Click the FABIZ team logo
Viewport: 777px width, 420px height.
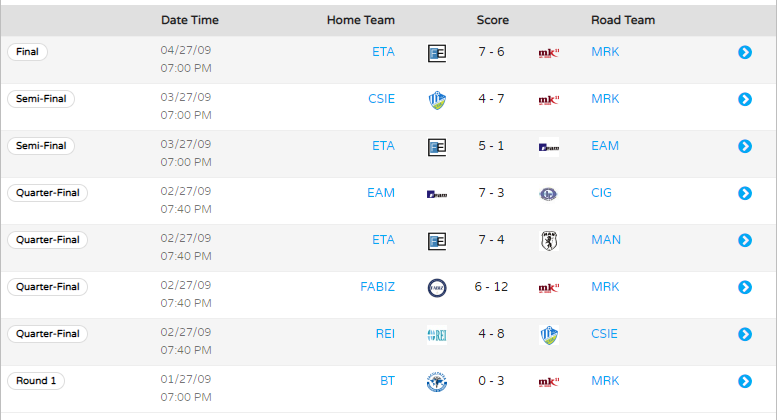coord(437,288)
